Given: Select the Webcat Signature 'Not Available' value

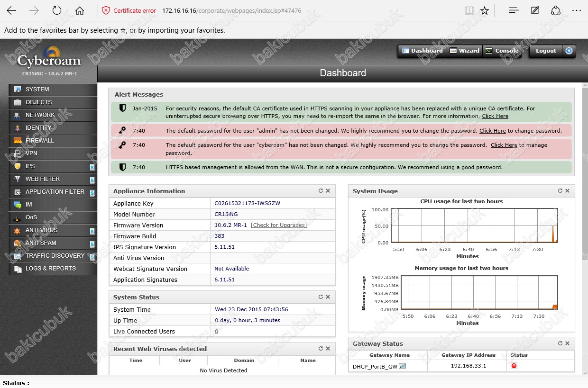Looking at the screenshot, I should click(x=232, y=269).
